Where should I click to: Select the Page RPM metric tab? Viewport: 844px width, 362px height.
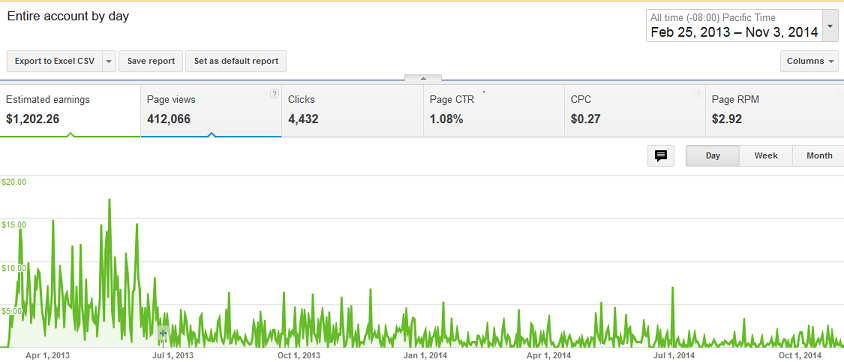[775, 110]
